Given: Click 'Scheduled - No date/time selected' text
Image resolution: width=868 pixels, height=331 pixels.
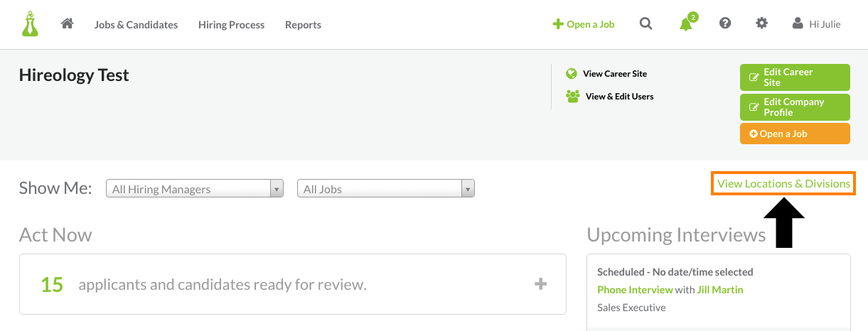Looking at the screenshot, I should pos(675,272).
